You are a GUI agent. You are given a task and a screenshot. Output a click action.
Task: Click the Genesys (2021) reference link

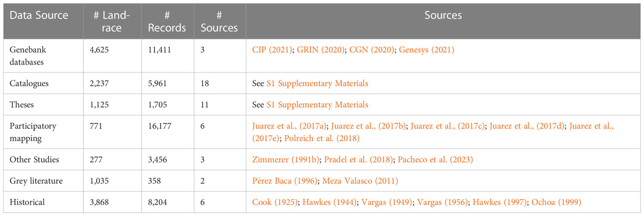(427, 50)
